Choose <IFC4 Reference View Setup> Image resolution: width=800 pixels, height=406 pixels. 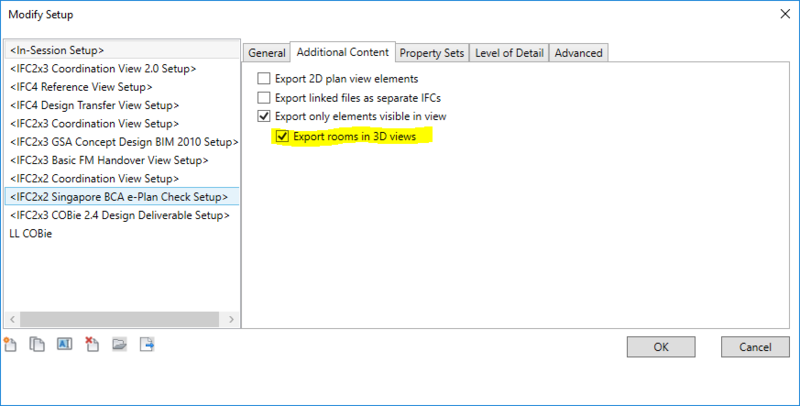pyautogui.click(x=122, y=87)
